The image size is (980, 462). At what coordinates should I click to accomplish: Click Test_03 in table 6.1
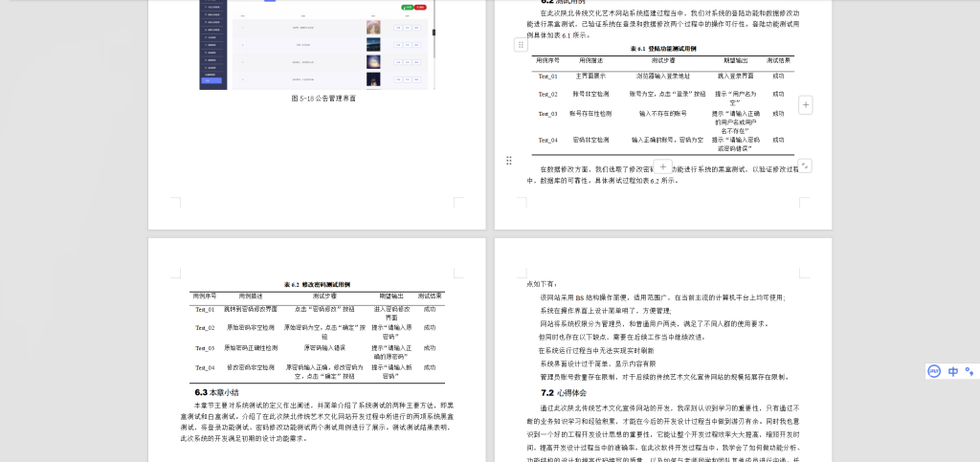coord(547,114)
